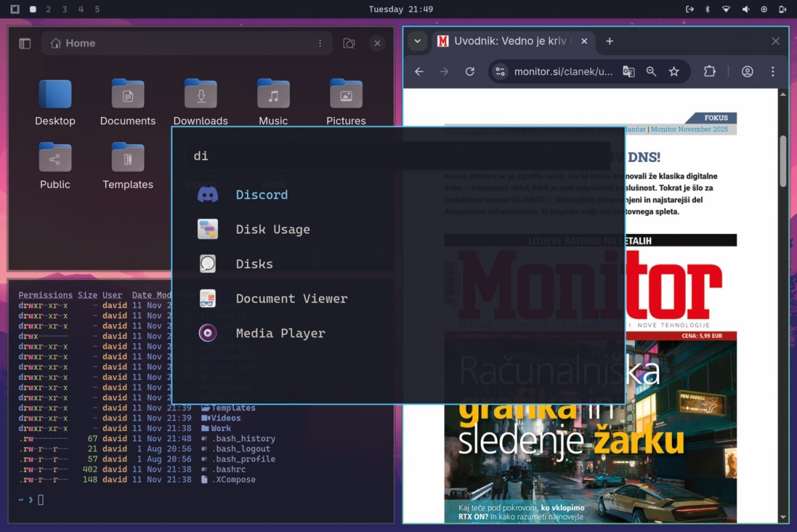The width and height of the screenshot is (797, 532).
Task: Click the Monitor magazine cover image
Action: tap(590, 379)
